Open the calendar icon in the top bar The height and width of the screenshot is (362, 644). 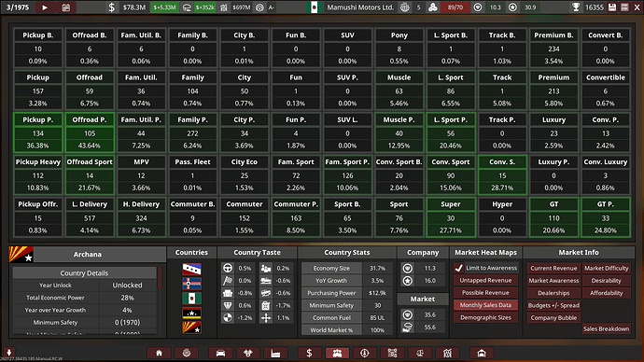coord(65,7)
